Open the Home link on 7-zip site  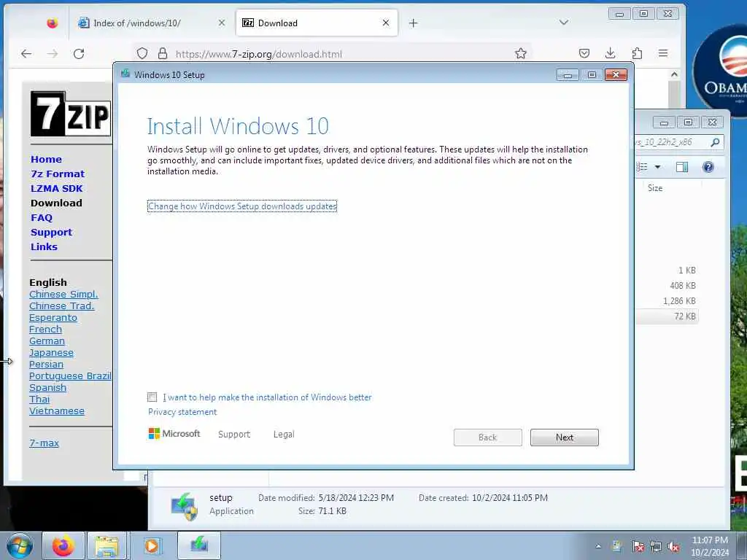pos(46,160)
